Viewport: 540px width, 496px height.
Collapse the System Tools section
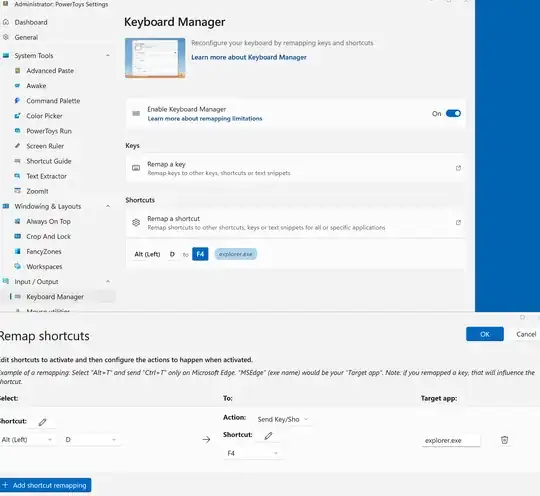(108, 55)
